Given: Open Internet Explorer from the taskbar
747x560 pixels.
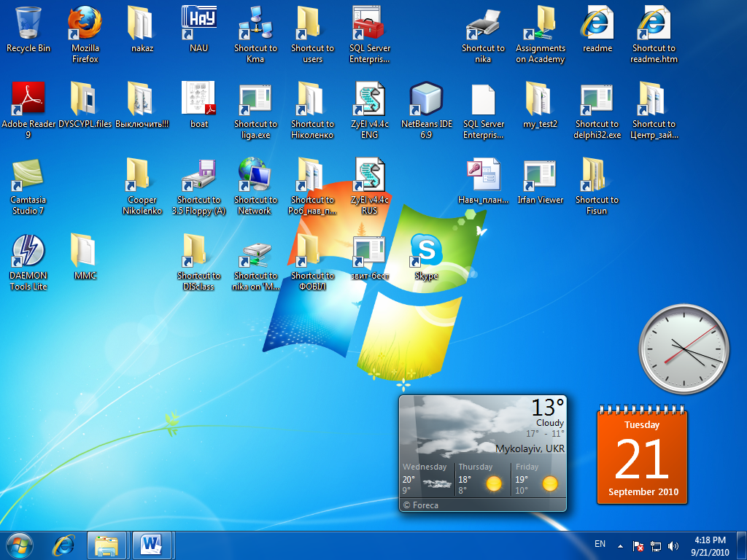Looking at the screenshot, I should pyautogui.click(x=63, y=545).
